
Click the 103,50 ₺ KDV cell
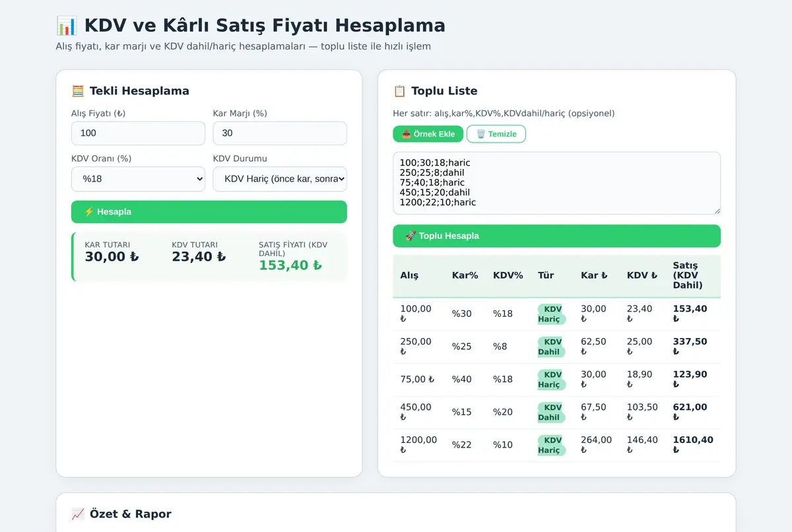click(x=642, y=412)
